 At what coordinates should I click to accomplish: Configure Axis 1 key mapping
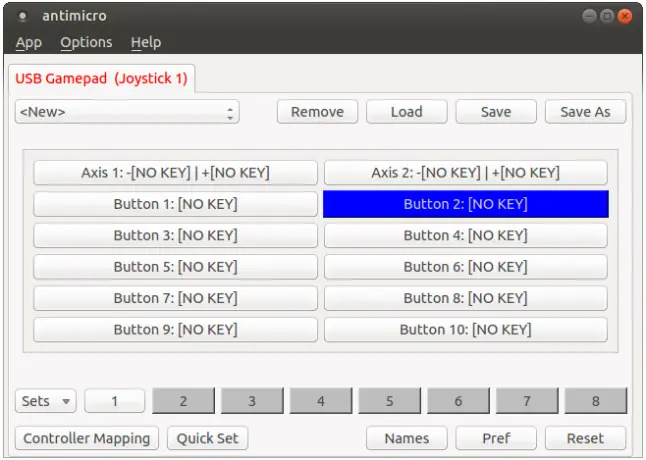point(175,173)
